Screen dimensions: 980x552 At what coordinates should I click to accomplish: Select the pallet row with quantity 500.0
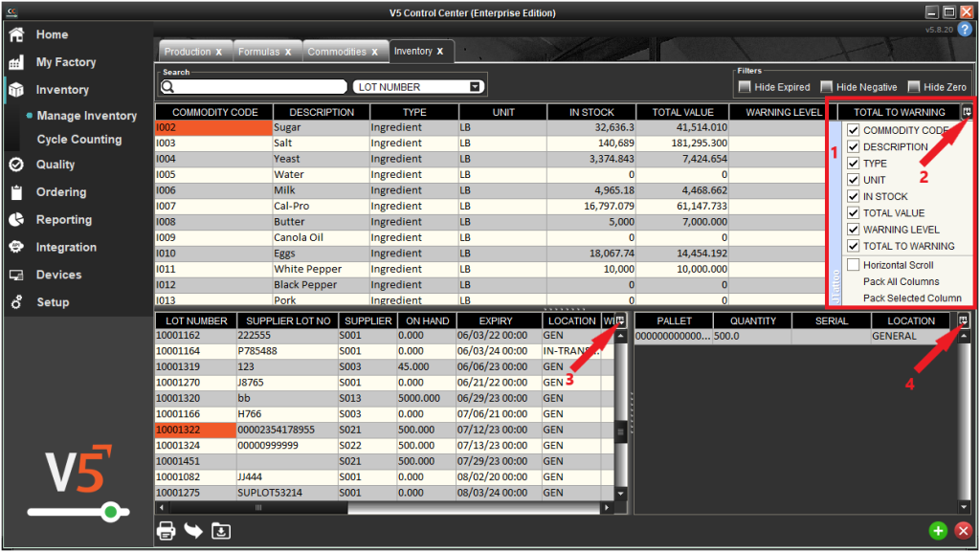pos(796,336)
